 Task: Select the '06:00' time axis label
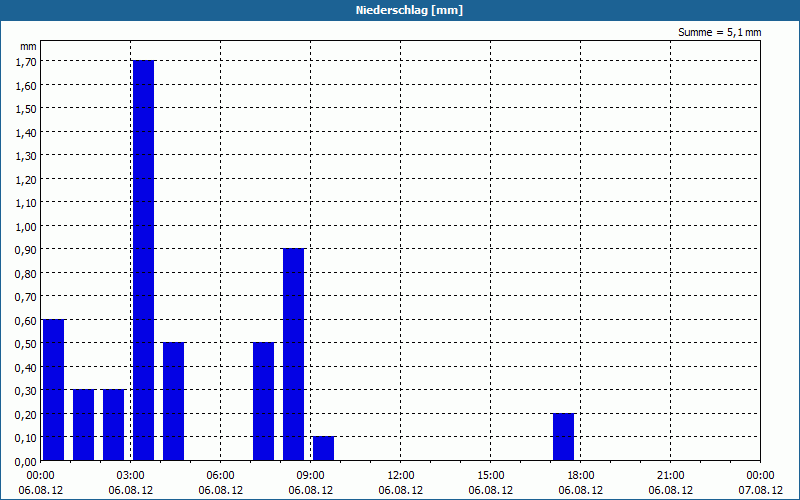pyautogui.click(x=220, y=476)
